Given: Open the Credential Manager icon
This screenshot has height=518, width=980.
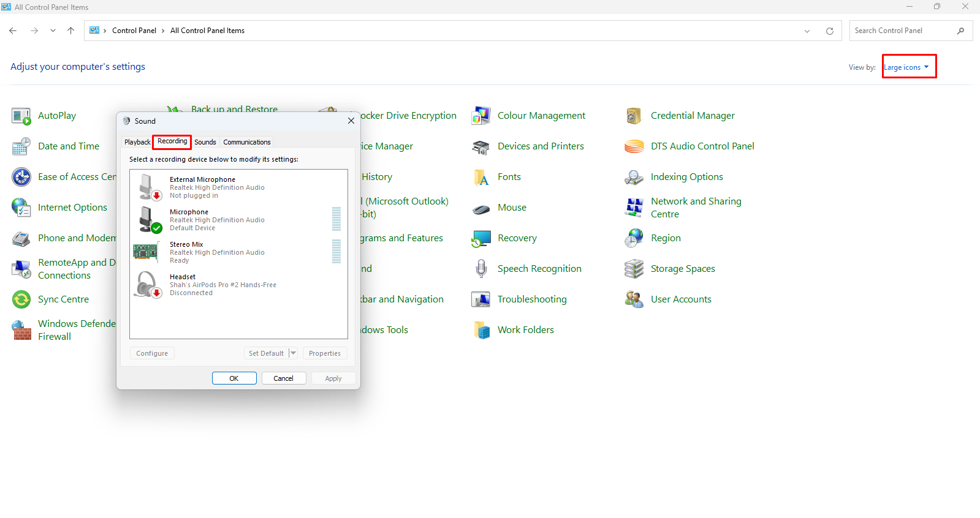Looking at the screenshot, I should point(634,116).
